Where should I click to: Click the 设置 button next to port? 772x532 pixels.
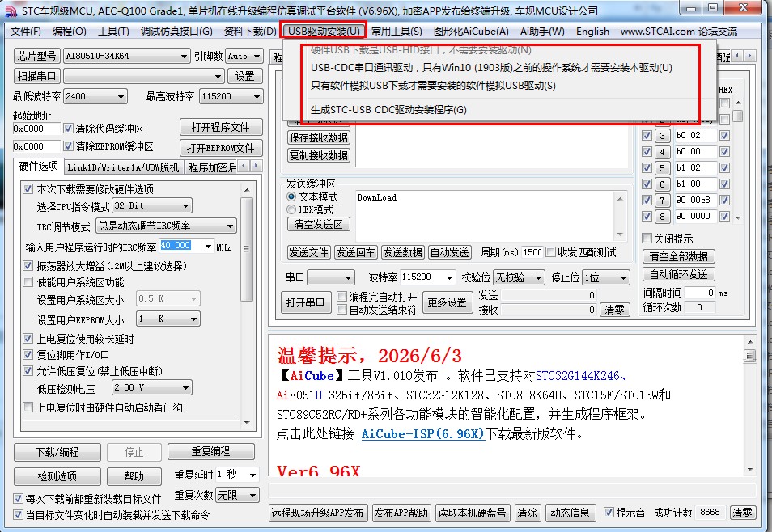pos(244,76)
